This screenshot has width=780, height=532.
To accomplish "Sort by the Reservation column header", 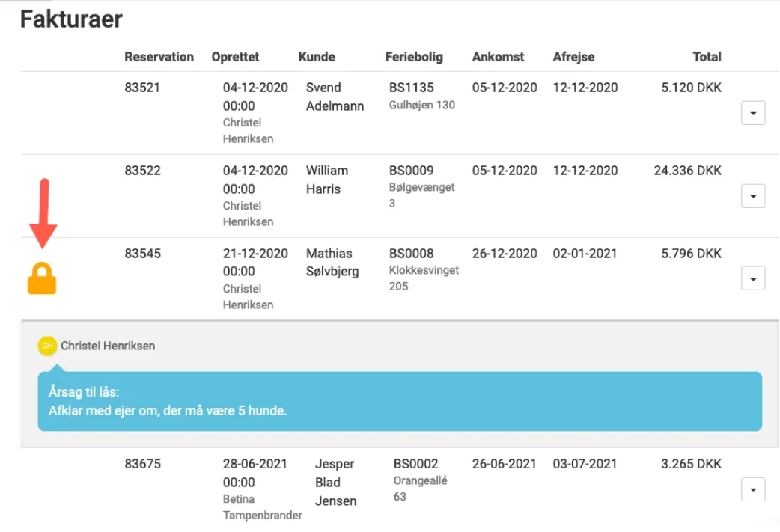I will (159, 57).
